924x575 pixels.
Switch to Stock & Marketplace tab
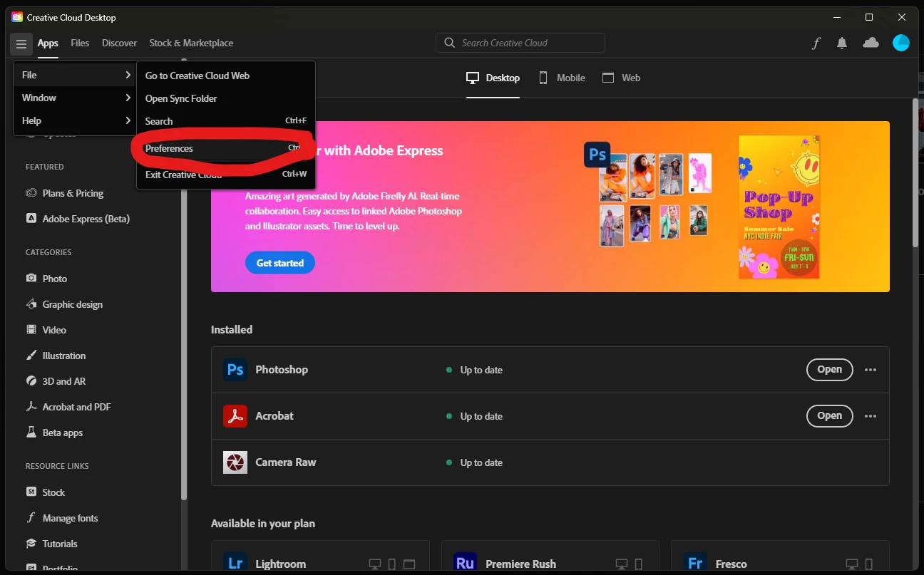191,43
